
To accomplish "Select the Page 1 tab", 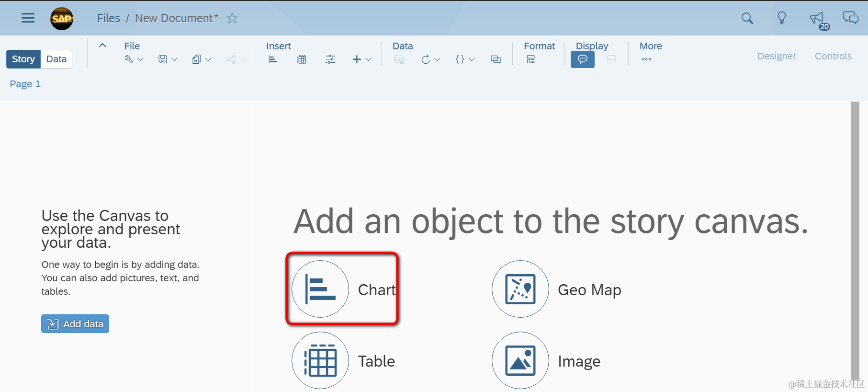I will pos(25,84).
